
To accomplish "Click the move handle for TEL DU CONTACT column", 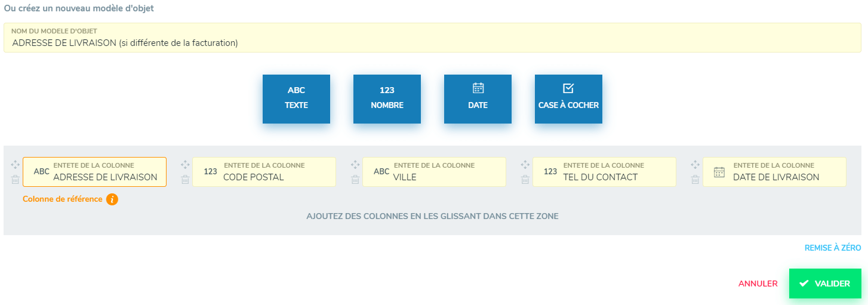I will click(x=525, y=165).
